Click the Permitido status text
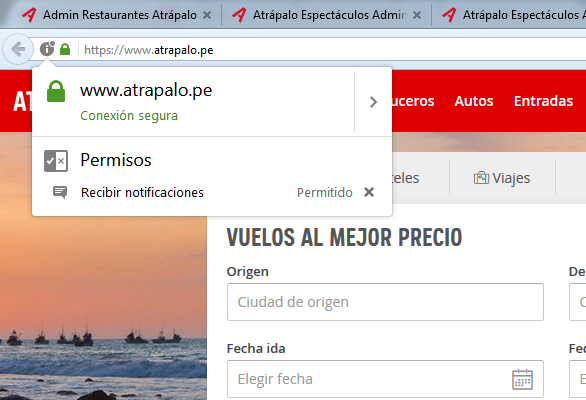The height and width of the screenshot is (400, 586). click(324, 193)
